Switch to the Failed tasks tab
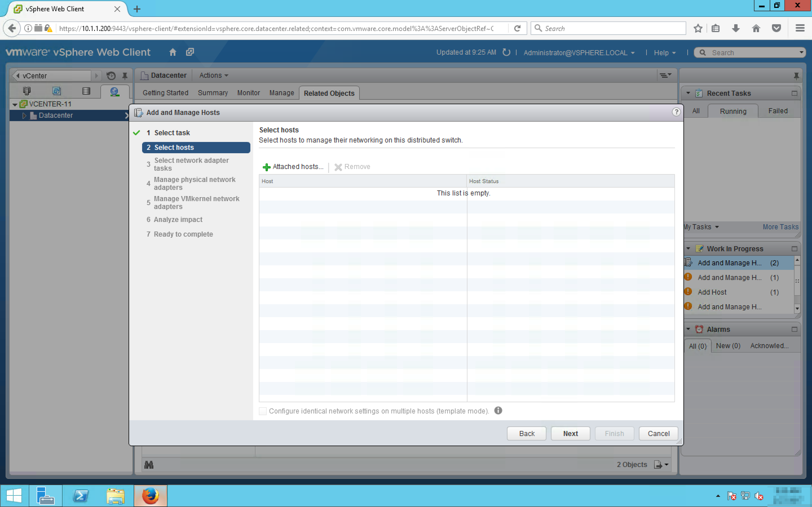 (777, 111)
